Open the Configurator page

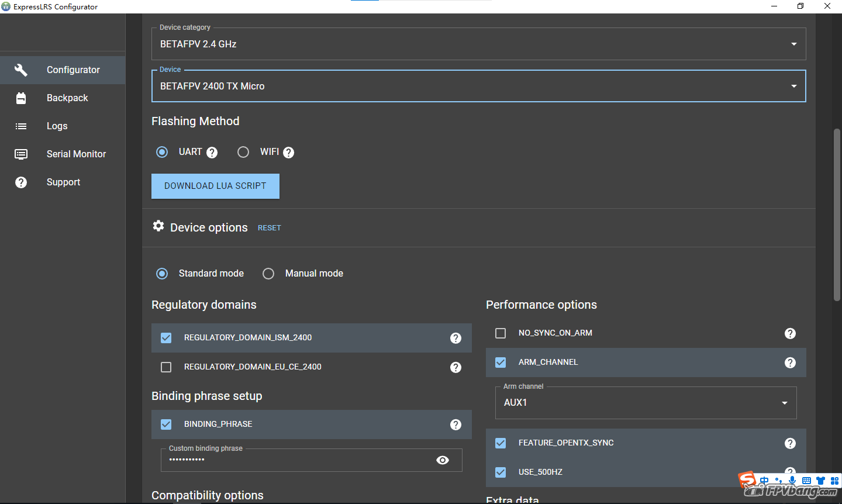pyautogui.click(x=63, y=70)
